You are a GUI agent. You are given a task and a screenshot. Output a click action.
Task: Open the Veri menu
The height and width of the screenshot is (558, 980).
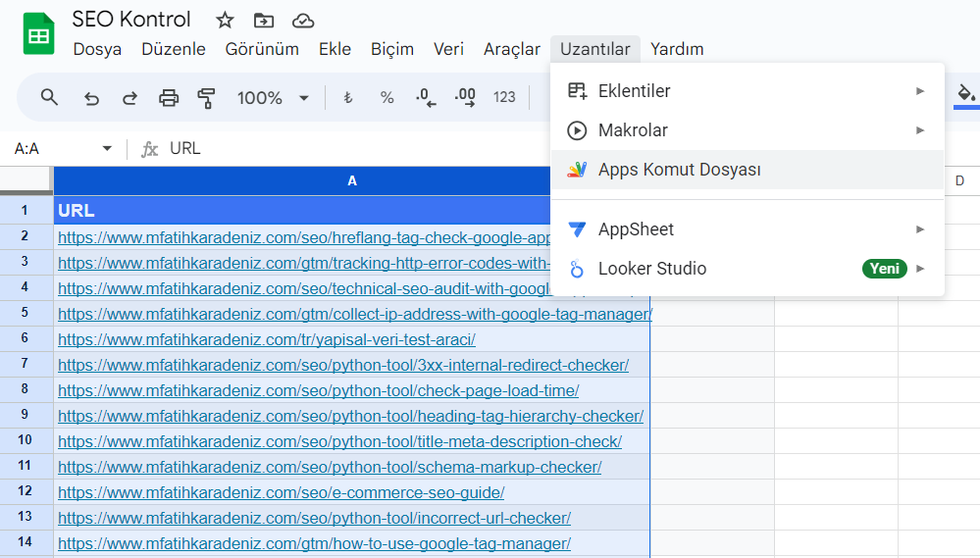tap(448, 49)
